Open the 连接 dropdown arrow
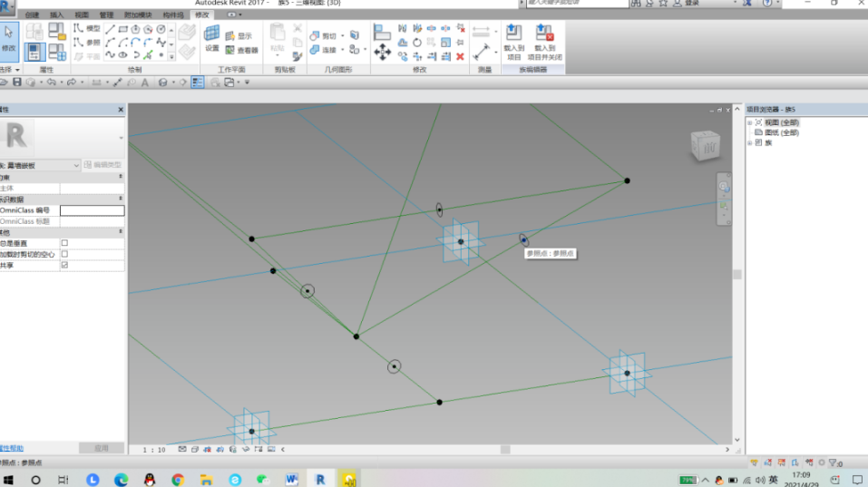This screenshot has width=868, height=487. (x=343, y=50)
